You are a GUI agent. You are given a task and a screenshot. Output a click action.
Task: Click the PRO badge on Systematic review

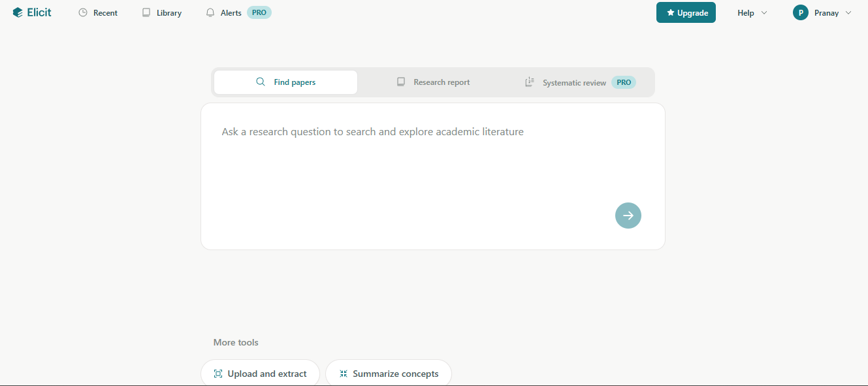pos(624,82)
